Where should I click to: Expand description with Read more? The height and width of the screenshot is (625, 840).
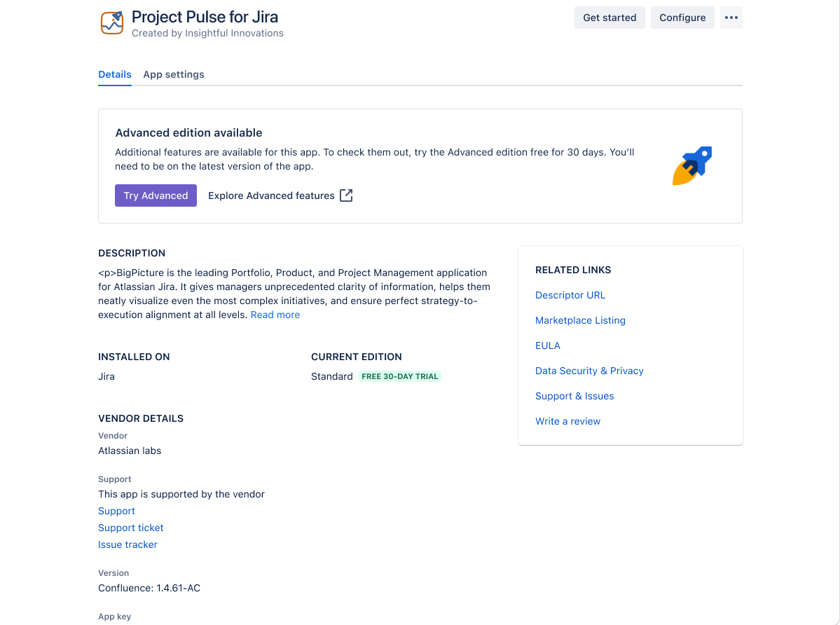pyautogui.click(x=275, y=315)
